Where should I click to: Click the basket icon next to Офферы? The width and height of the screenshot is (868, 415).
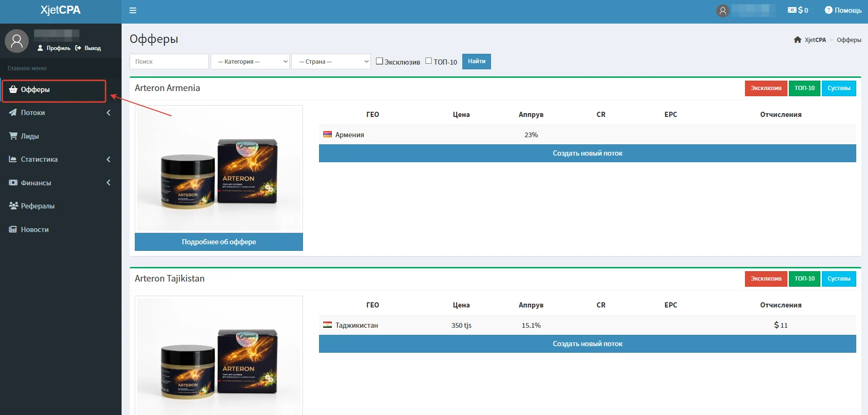point(13,89)
